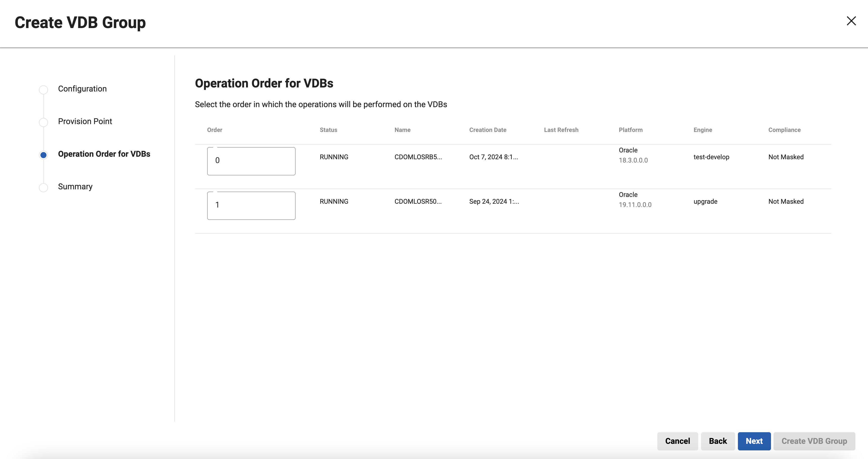Click the Configuration step circle indicator

pyautogui.click(x=43, y=90)
